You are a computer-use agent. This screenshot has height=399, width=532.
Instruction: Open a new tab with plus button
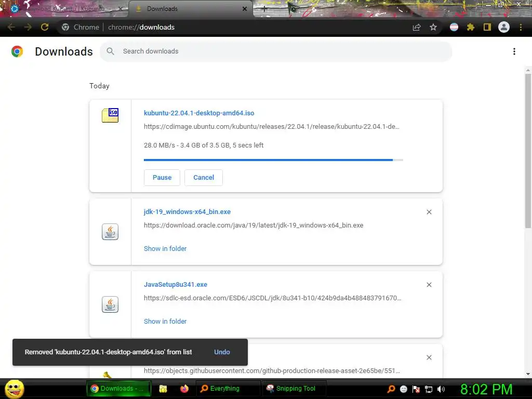pos(264,9)
